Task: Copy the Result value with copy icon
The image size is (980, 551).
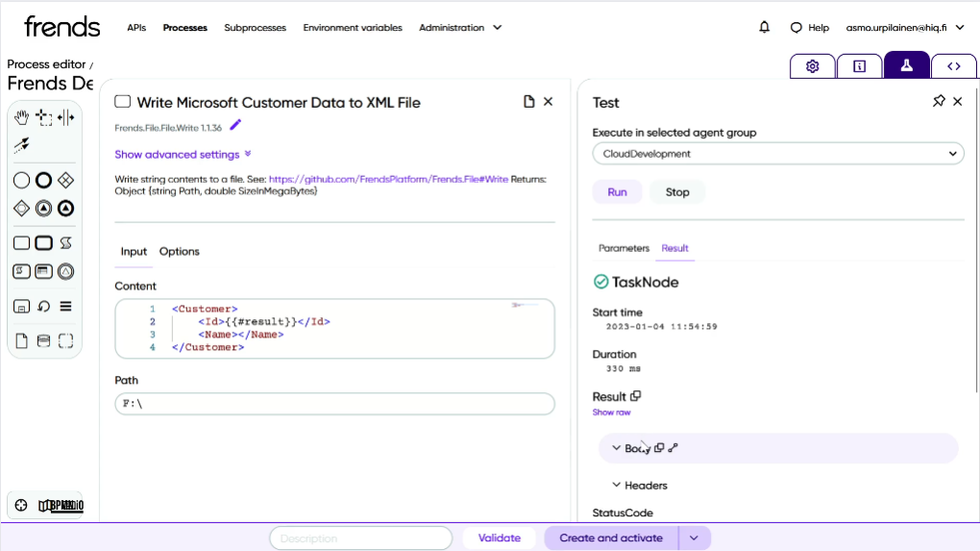Action: click(x=636, y=396)
